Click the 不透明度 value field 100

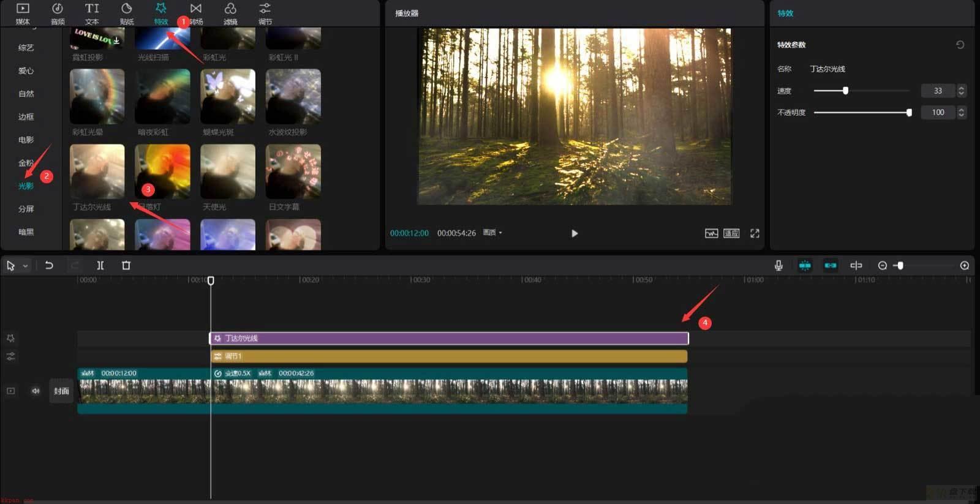pyautogui.click(x=938, y=113)
